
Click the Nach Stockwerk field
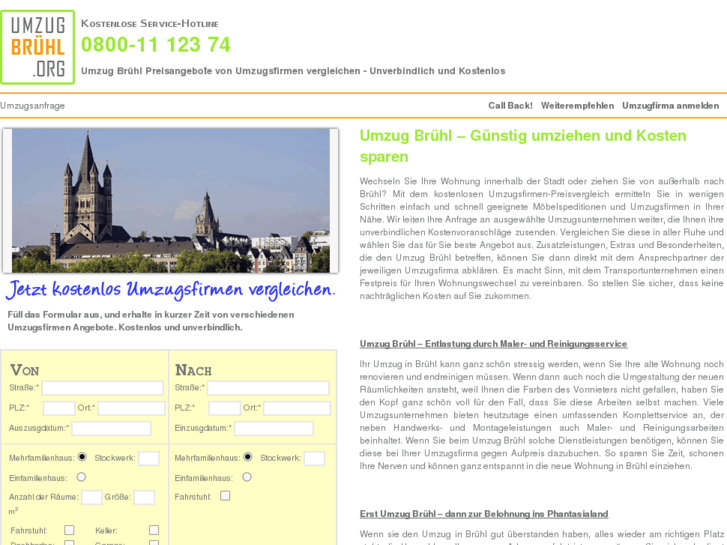tap(314, 459)
